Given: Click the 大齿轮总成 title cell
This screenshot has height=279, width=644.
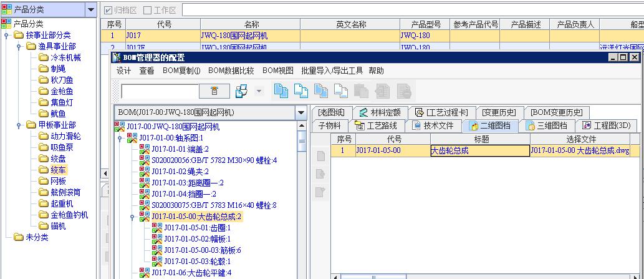Looking at the screenshot, I should click(480, 150).
